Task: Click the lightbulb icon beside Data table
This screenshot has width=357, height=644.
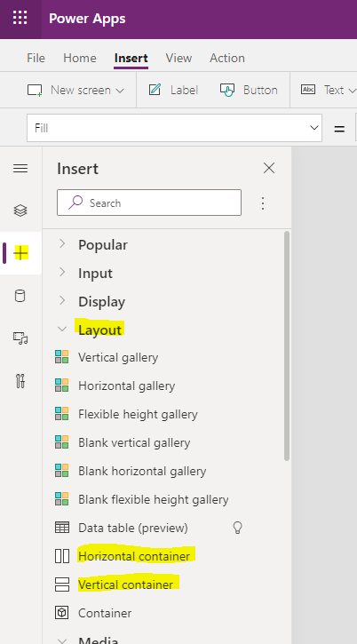Action: (x=237, y=528)
